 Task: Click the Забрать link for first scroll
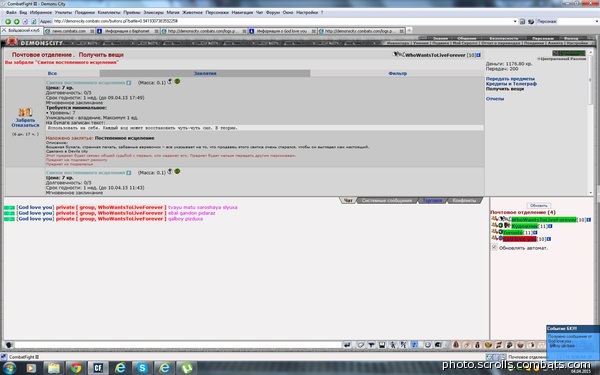(x=25, y=120)
